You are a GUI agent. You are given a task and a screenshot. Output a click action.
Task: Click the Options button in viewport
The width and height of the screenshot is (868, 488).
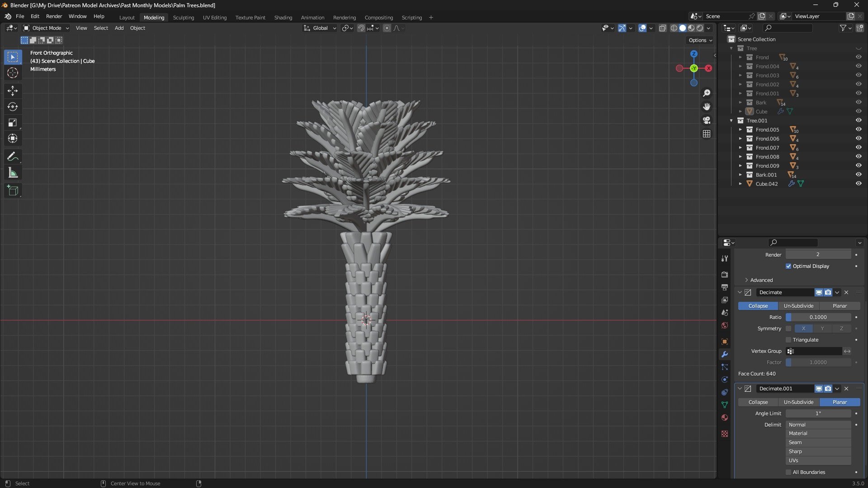pos(700,40)
